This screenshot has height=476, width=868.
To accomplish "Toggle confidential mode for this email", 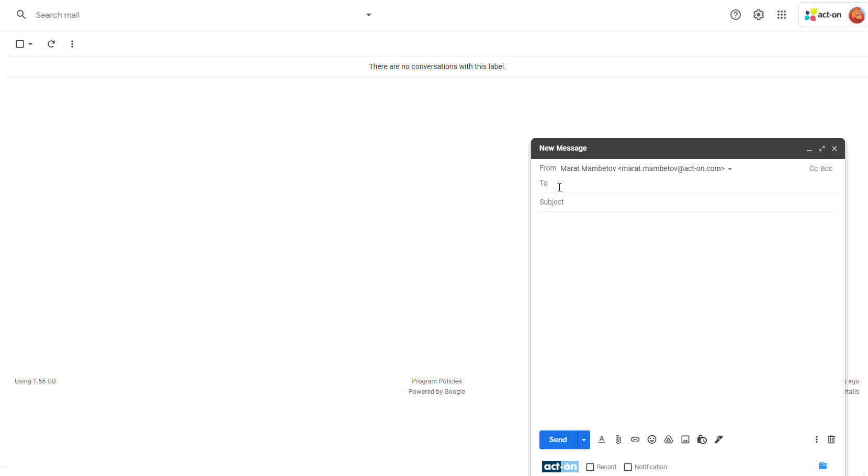I will click(x=702, y=439).
